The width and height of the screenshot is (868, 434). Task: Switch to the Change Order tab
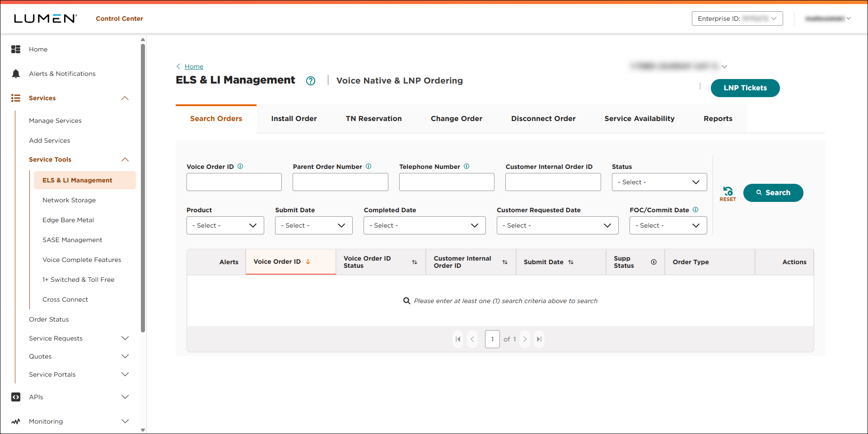coord(457,119)
